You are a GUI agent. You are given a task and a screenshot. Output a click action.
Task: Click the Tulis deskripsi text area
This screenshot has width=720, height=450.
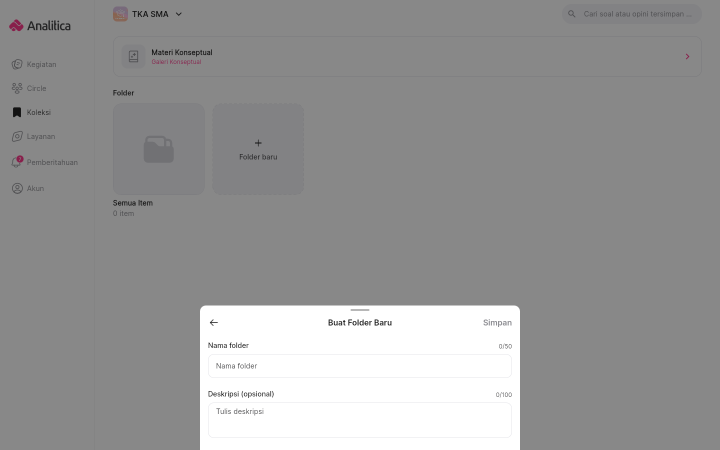(360, 420)
